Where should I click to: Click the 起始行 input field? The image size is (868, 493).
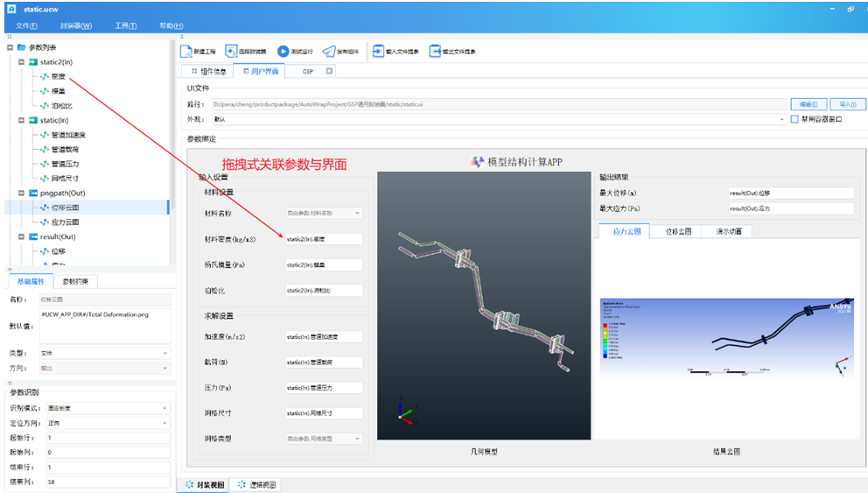point(107,438)
